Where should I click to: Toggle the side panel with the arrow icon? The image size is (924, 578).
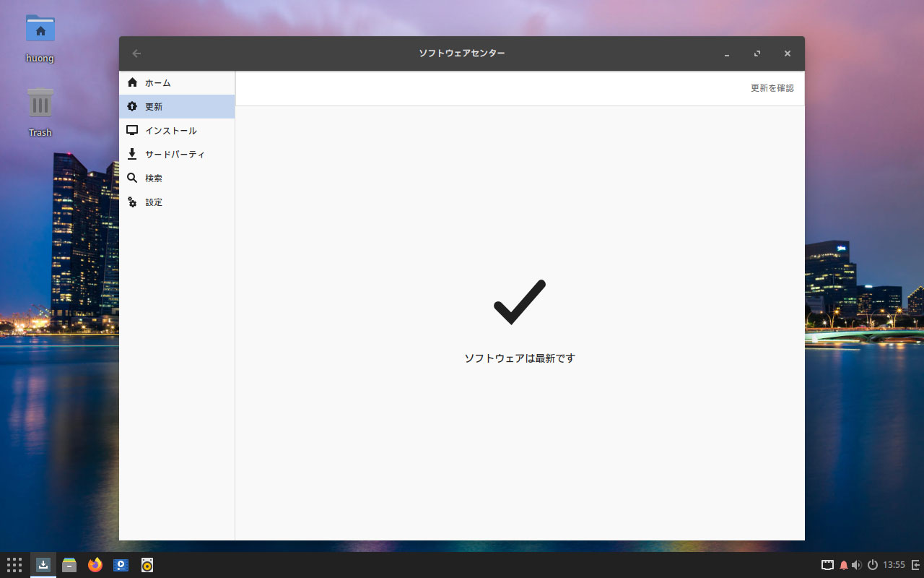tap(915, 565)
